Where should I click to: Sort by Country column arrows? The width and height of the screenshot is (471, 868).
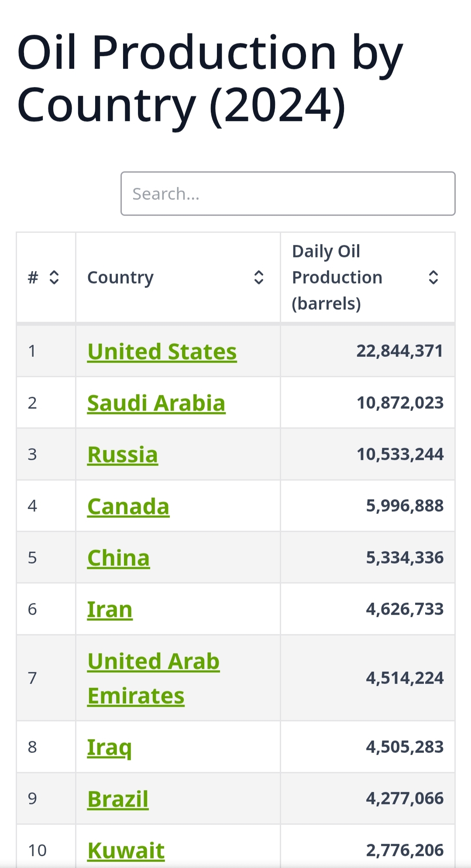click(259, 277)
